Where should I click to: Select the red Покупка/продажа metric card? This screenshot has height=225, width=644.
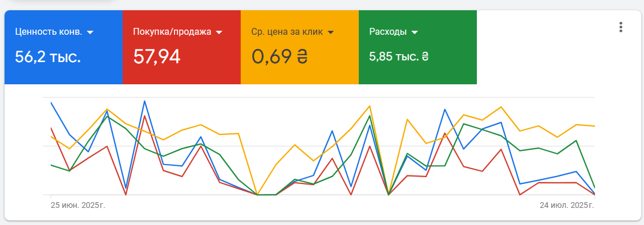[181, 47]
